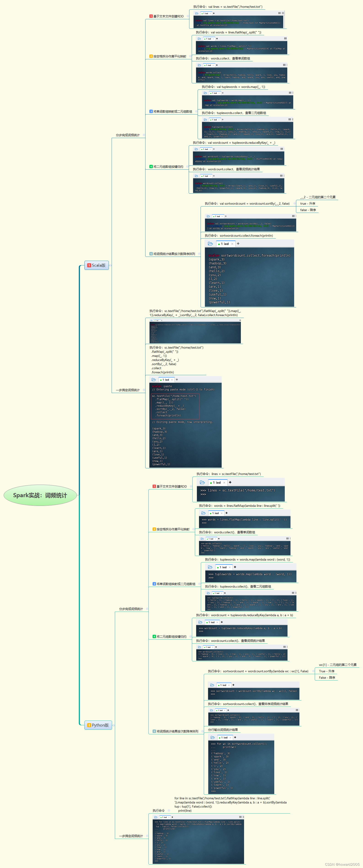Click grid layout icon in Scala val lines terminal
The image size is (363, 868).
click(279, 13)
